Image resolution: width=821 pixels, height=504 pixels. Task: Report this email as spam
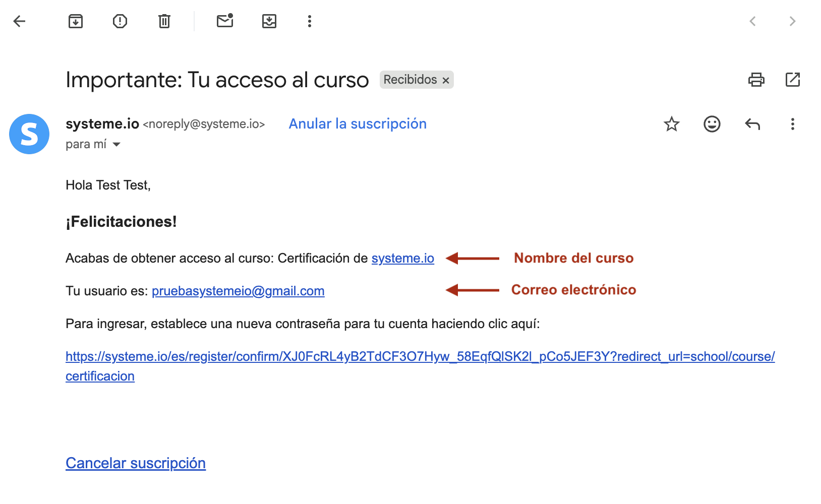coord(120,21)
